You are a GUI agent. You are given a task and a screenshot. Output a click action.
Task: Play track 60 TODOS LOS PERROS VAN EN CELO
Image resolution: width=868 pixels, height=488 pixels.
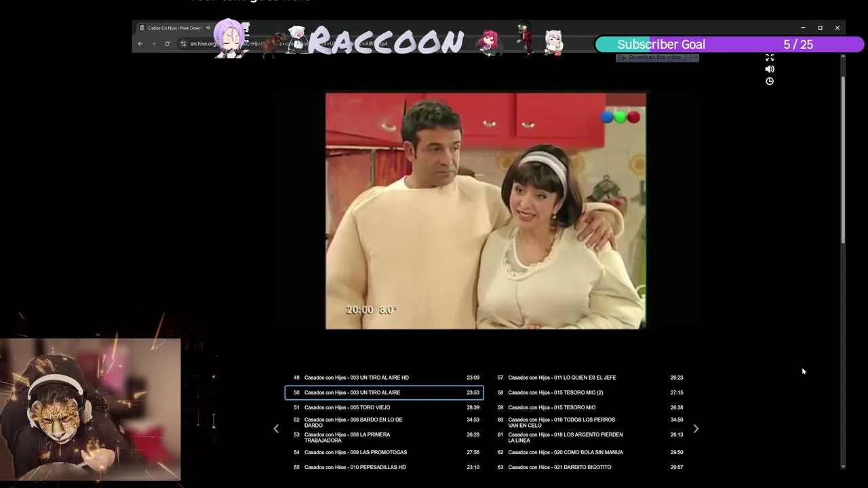point(590,422)
